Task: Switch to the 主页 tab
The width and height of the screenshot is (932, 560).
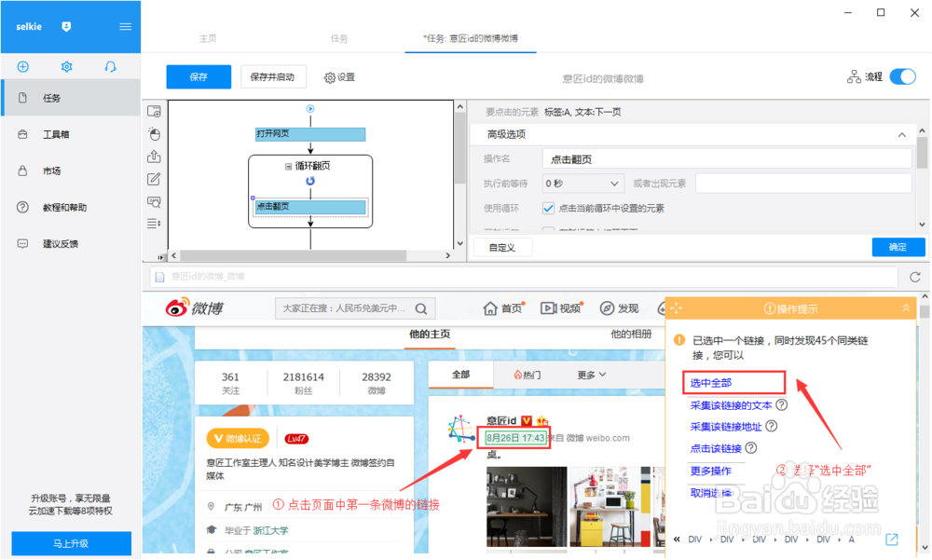Action: pos(208,38)
